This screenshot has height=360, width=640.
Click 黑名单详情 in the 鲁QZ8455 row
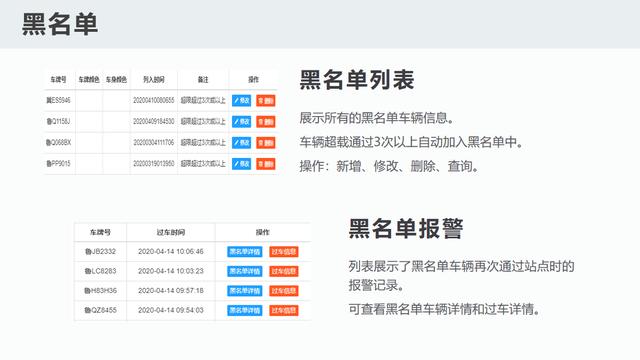pyautogui.click(x=244, y=311)
